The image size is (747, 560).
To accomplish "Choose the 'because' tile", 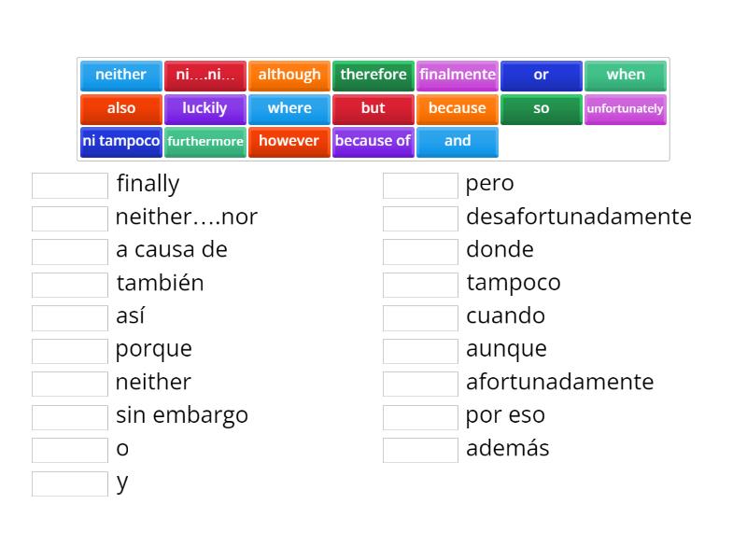I will point(458,108).
